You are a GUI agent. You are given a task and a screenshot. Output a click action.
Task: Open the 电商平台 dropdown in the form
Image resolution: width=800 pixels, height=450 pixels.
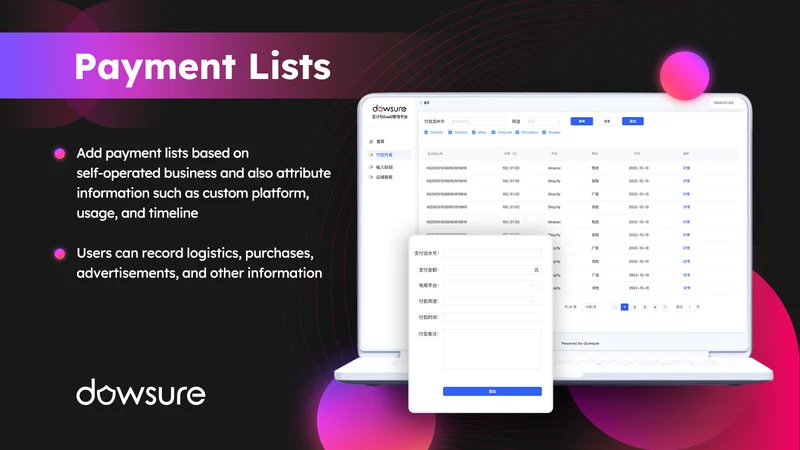pyautogui.click(x=492, y=286)
